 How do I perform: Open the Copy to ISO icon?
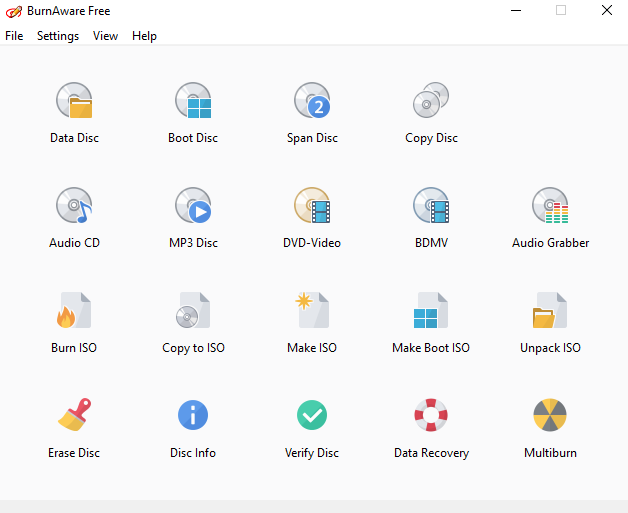tap(193, 310)
